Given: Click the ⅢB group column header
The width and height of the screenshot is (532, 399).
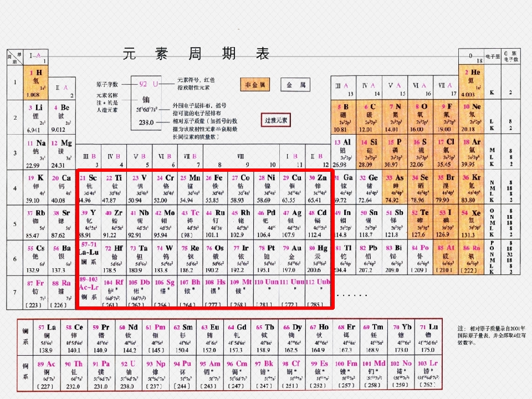Looking at the screenshot, I should coord(89,157).
